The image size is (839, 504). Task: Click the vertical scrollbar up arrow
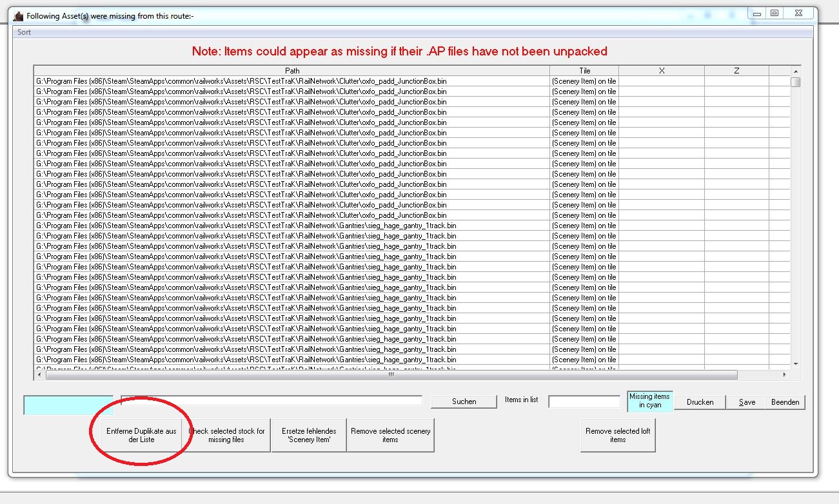[x=796, y=71]
